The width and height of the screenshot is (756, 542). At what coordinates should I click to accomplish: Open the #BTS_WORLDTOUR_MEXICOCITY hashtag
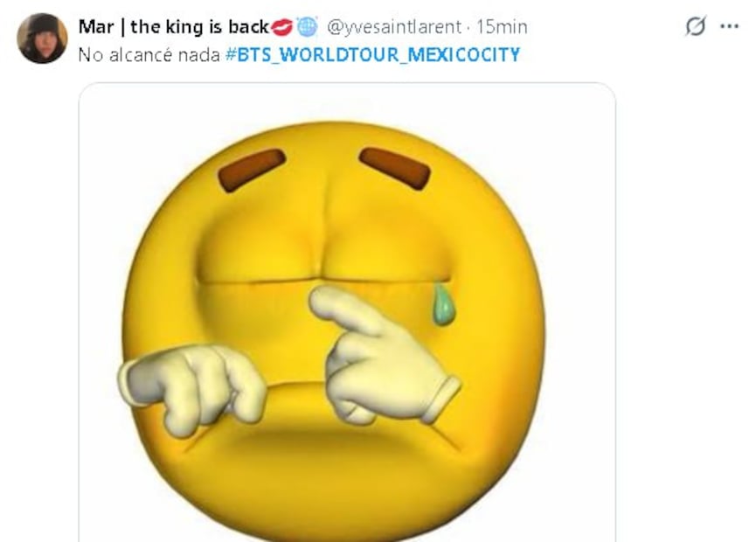click(378, 55)
